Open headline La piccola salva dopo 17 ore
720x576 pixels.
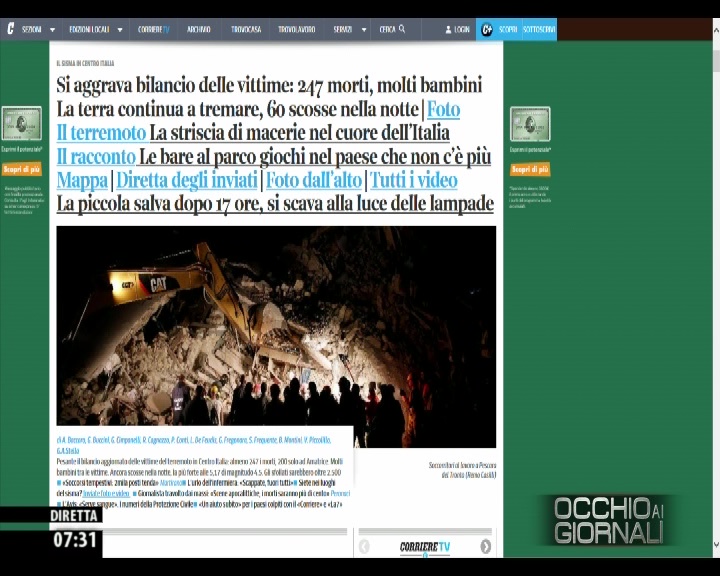275,204
